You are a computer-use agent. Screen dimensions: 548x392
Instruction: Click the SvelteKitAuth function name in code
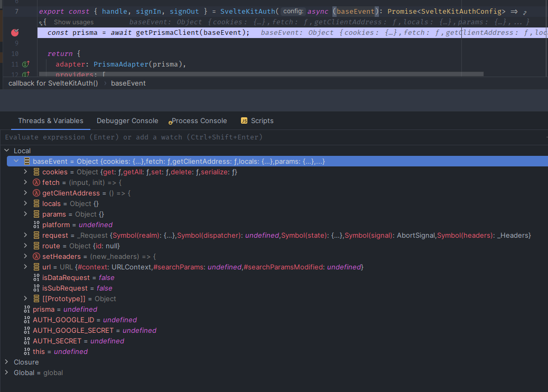click(248, 12)
